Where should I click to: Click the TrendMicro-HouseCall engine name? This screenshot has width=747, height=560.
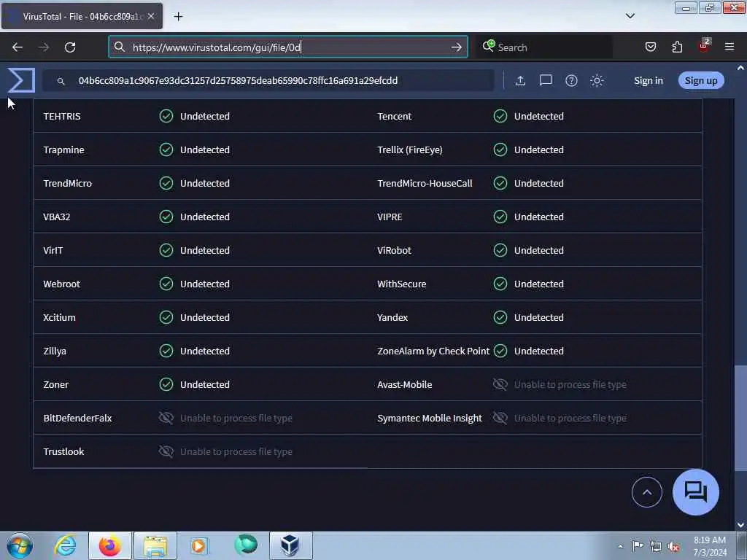coord(425,183)
